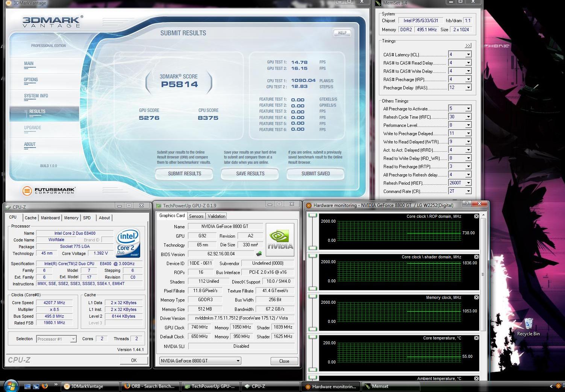Toggle the Memory clock graph pin
The image size is (565, 392).
pos(312,297)
